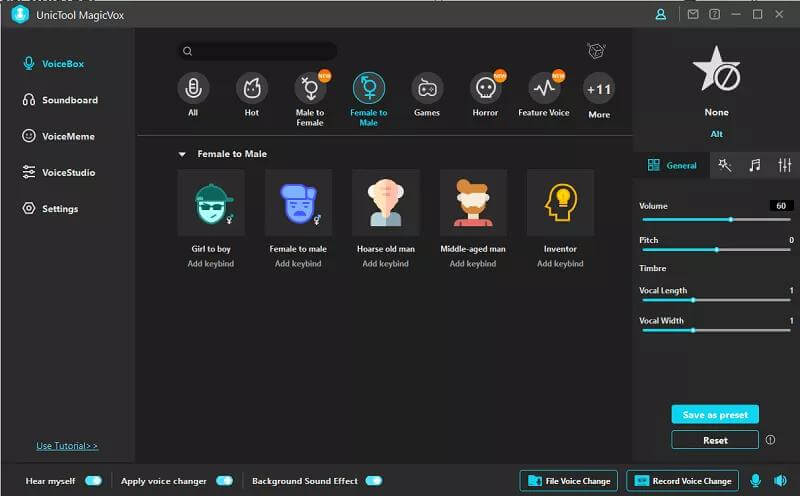Open the Soundboard section
800x496 pixels.
pyautogui.click(x=60, y=100)
